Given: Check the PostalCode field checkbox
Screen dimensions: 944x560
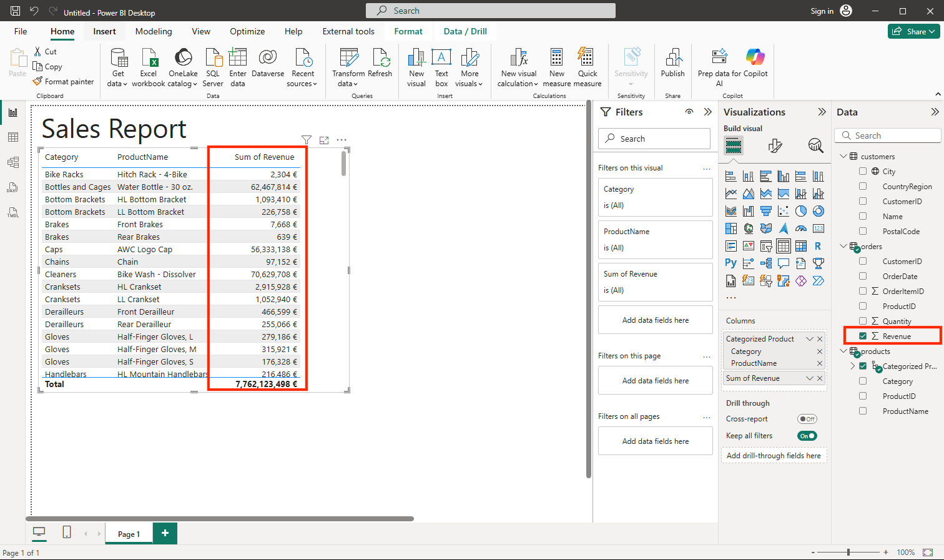Looking at the screenshot, I should point(863,231).
